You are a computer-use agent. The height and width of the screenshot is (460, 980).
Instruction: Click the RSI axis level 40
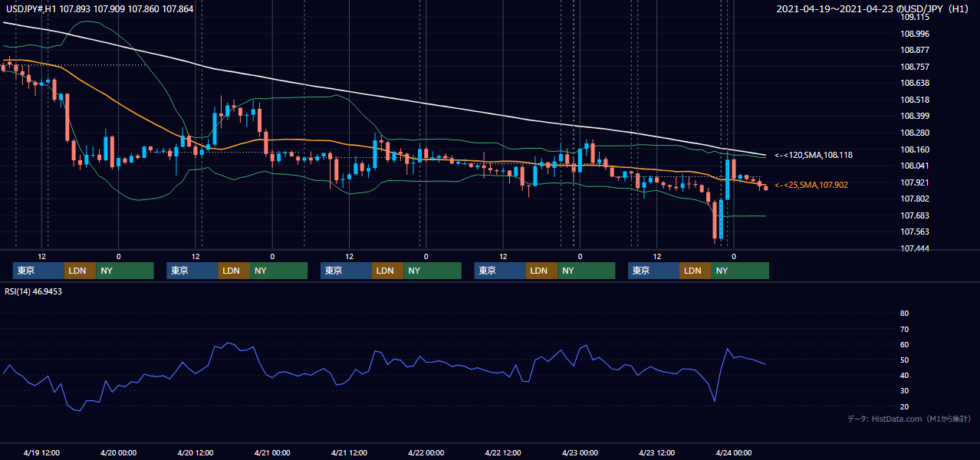904,375
